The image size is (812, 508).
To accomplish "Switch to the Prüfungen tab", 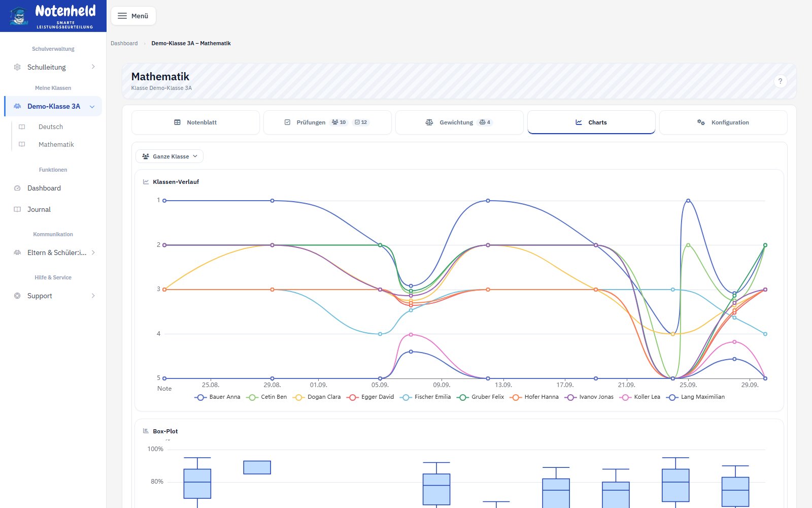I will coord(327,122).
